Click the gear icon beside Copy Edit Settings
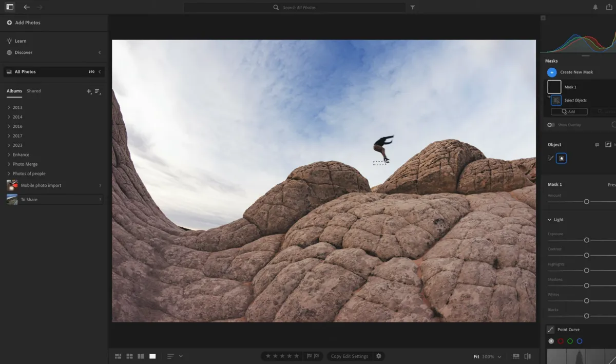616x364 pixels. tap(378, 356)
